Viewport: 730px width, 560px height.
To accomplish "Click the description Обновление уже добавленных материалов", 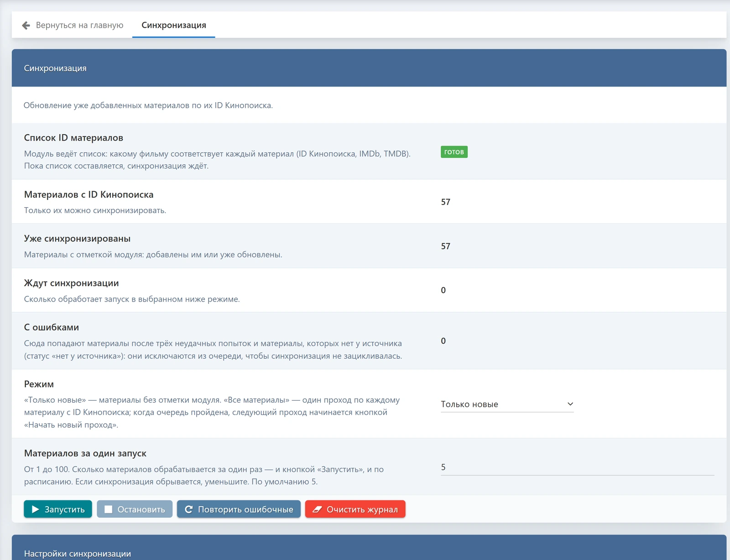I will [x=148, y=105].
